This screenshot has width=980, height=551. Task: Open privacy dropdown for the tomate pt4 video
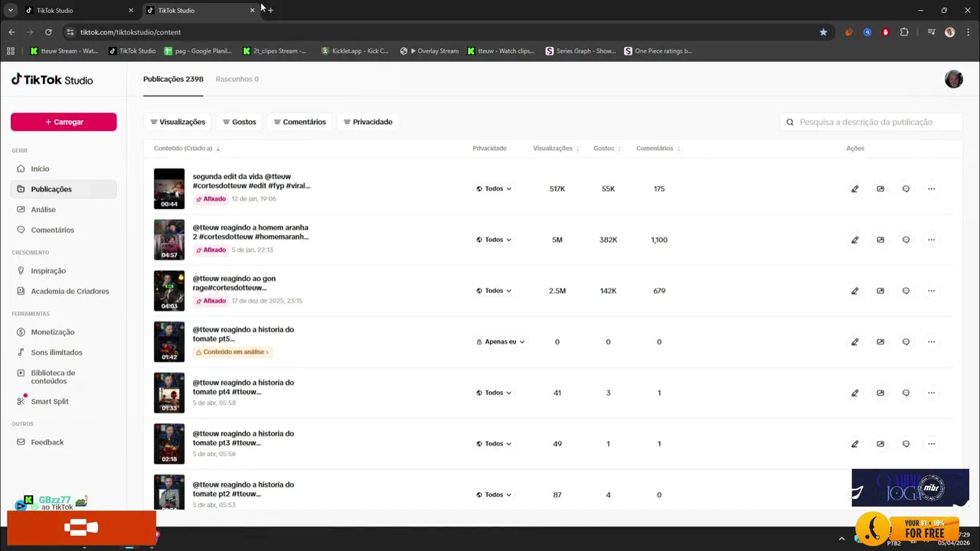tap(494, 393)
